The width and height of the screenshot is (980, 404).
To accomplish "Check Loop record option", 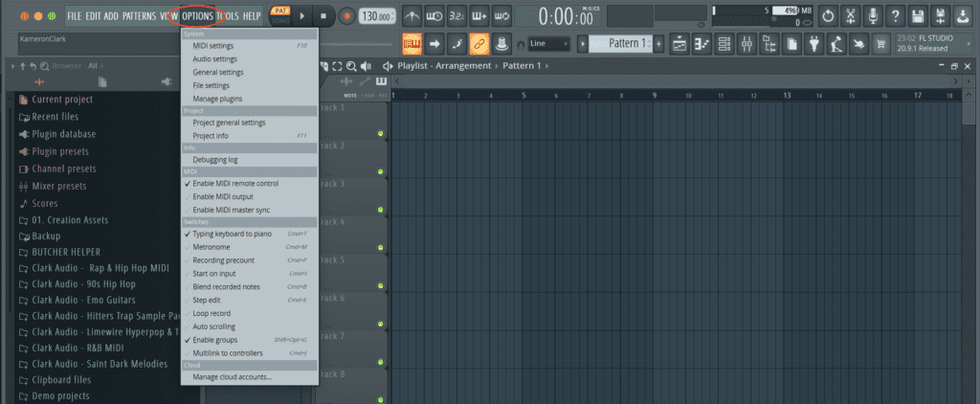I will point(250,313).
